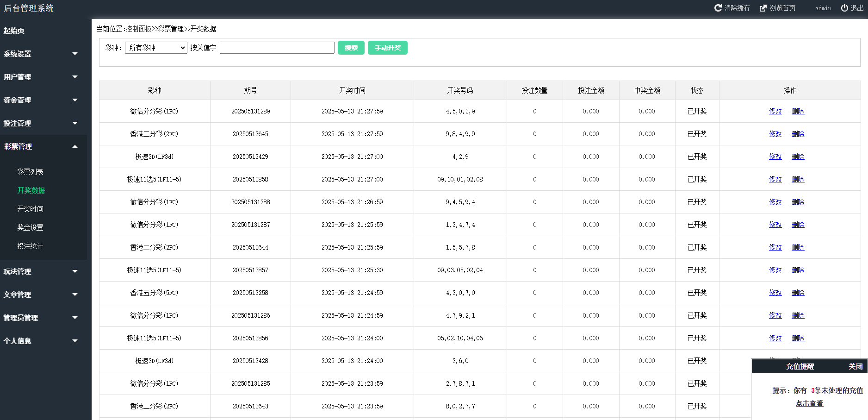Expand the 玩法管理 dropdown arrow
Image resolution: width=868 pixels, height=420 pixels.
click(75, 271)
